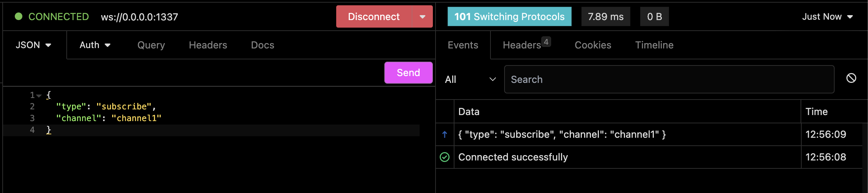This screenshot has width=868, height=193.
Task: Click the clear events circle-slash icon
Action: coord(851,78)
